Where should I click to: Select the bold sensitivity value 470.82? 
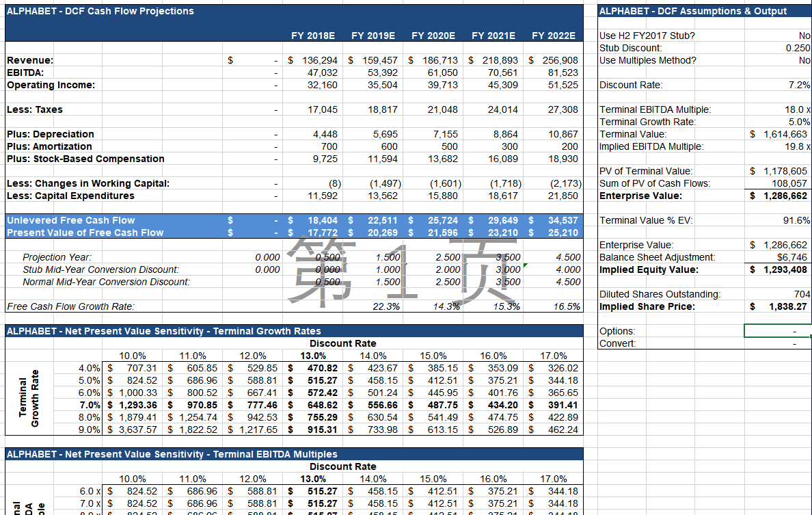coord(322,369)
